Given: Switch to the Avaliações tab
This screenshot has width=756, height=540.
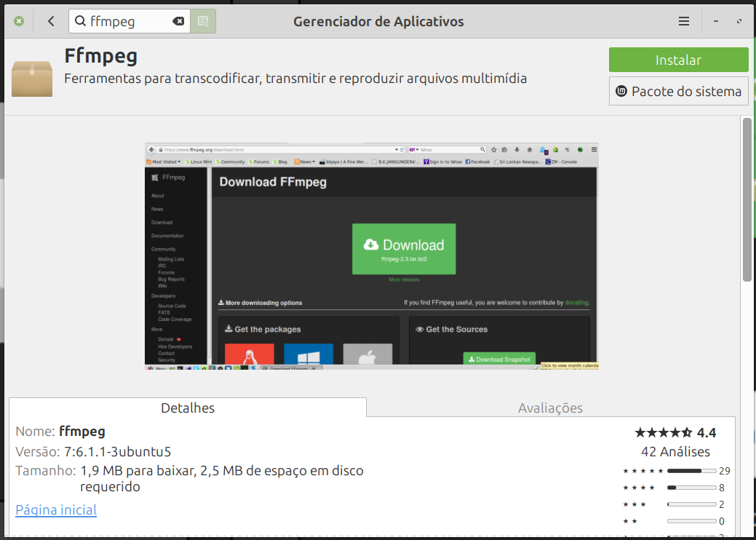Looking at the screenshot, I should (550, 408).
